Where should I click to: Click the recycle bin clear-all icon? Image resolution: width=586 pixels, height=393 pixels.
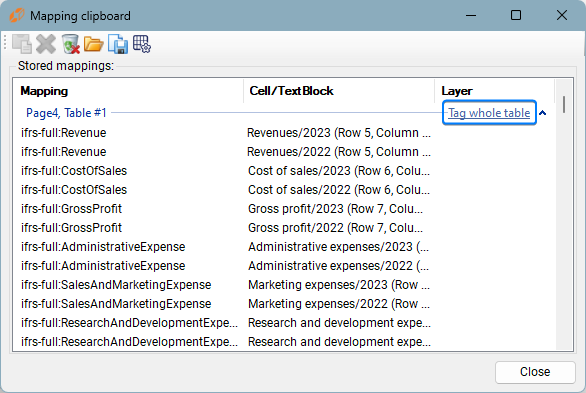click(x=70, y=44)
